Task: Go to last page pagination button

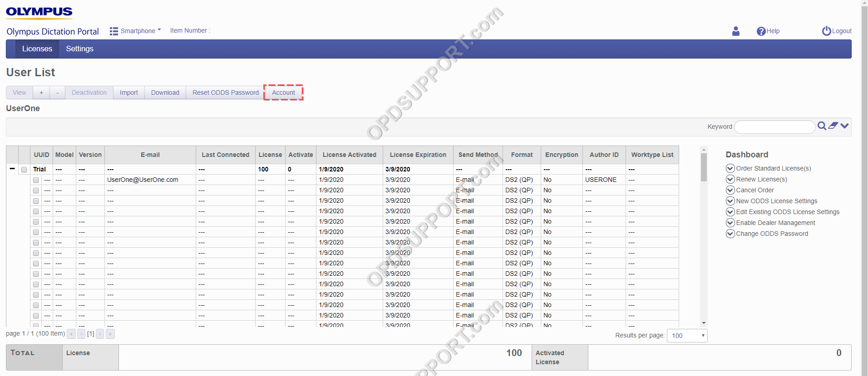Action: click(x=110, y=334)
